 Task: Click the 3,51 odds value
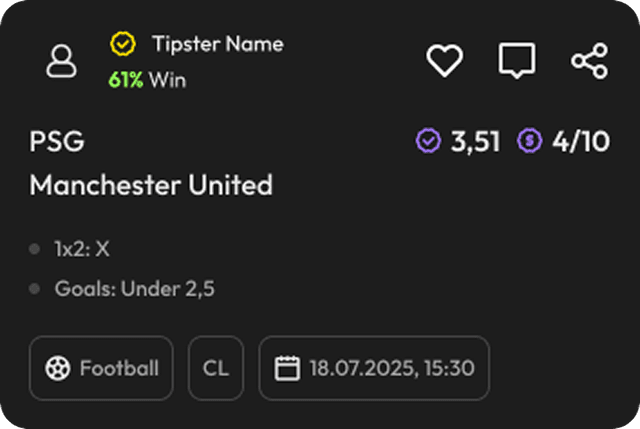click(x=475, y=142)
